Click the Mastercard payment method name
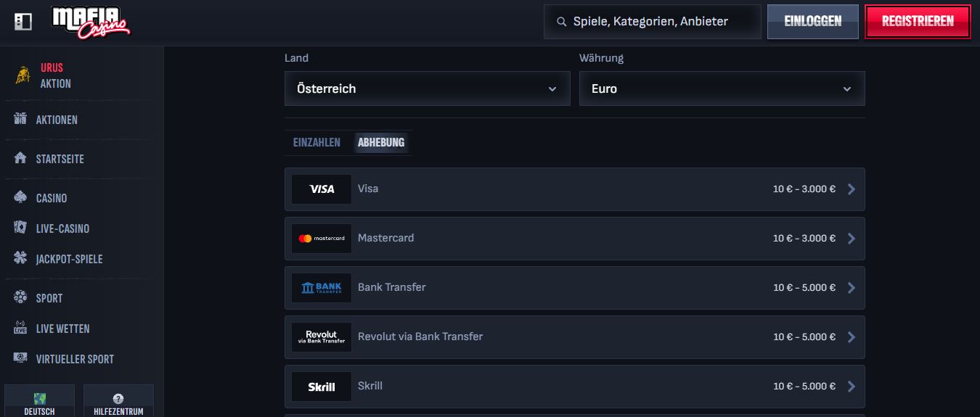980x417 pixels. (x=386, y=238)
